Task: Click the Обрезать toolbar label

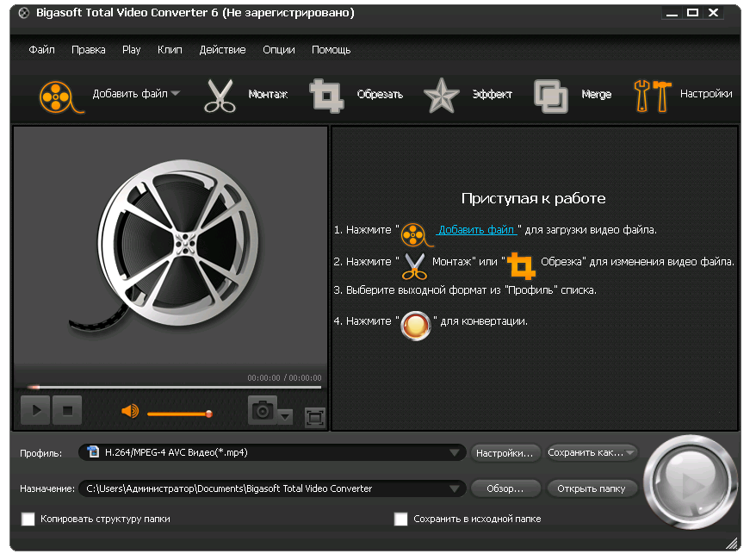Action: (x=380, y=95)
